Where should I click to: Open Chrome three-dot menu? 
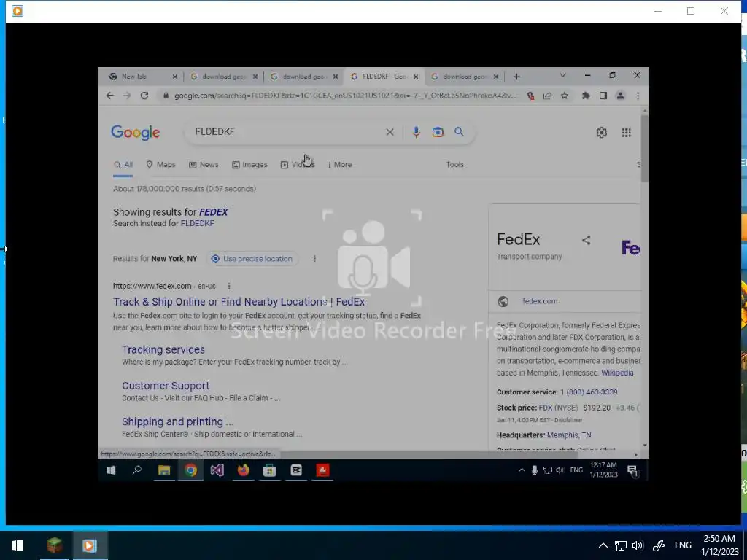[638, 96]
